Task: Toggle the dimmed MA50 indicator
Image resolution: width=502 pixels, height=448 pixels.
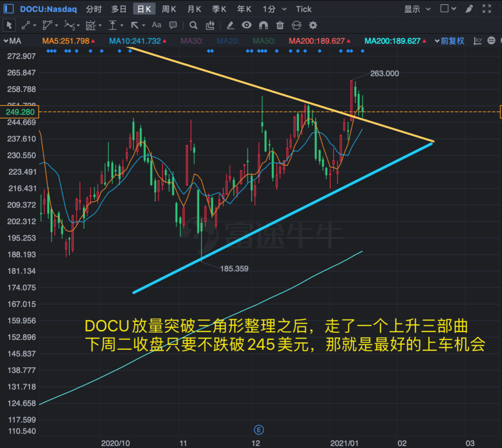Action: (x=264, y=41)
